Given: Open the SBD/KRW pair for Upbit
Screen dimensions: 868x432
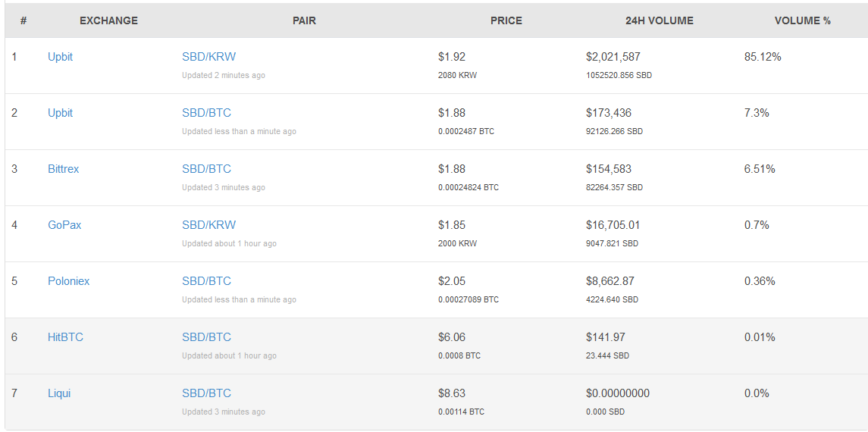Looking at the screenshot, I should tap(208, 57).
